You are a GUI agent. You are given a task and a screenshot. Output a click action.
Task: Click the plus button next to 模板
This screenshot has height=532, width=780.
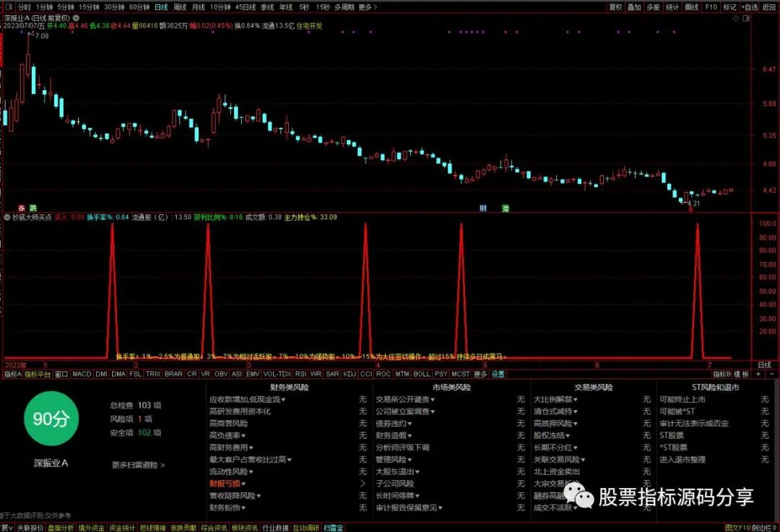tap(758, 374)
